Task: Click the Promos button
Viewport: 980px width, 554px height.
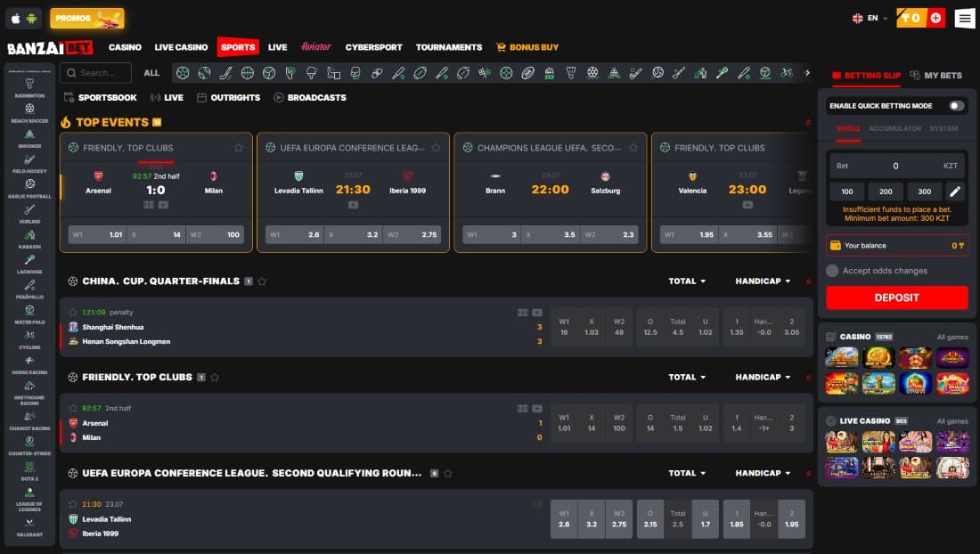Action: click(x=87, y=18)
